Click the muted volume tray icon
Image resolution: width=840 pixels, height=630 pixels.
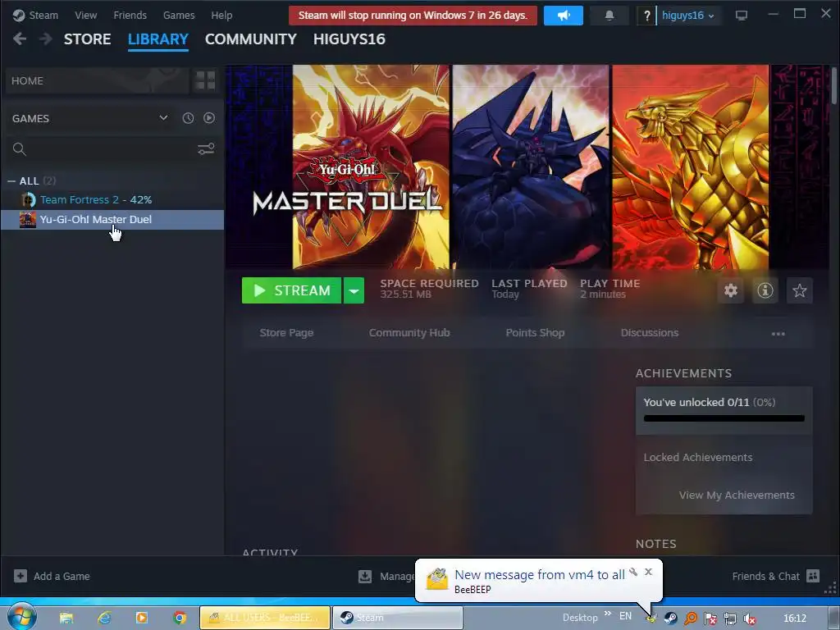point(750,619)
